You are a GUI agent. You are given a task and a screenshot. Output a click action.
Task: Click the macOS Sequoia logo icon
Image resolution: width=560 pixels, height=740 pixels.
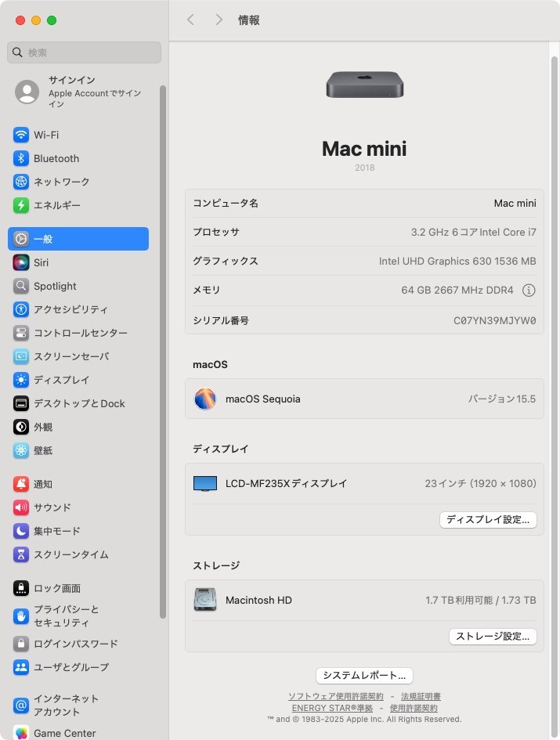tap(205, 399)
